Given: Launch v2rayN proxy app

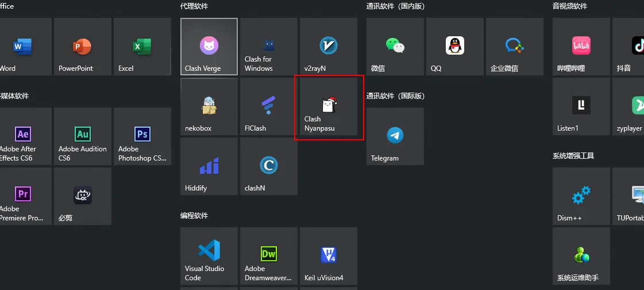Looking at the screenshot, I should coord(329,47).
